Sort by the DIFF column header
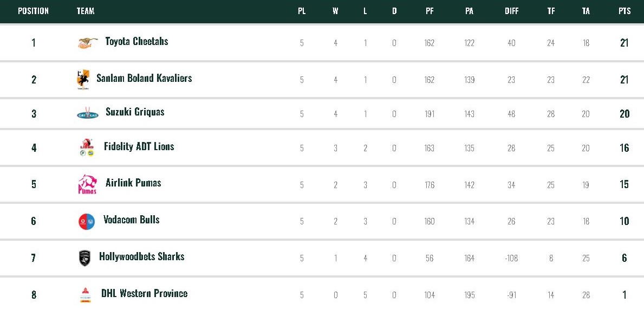This screenshot has height=309, width=644. coord(511,11)
